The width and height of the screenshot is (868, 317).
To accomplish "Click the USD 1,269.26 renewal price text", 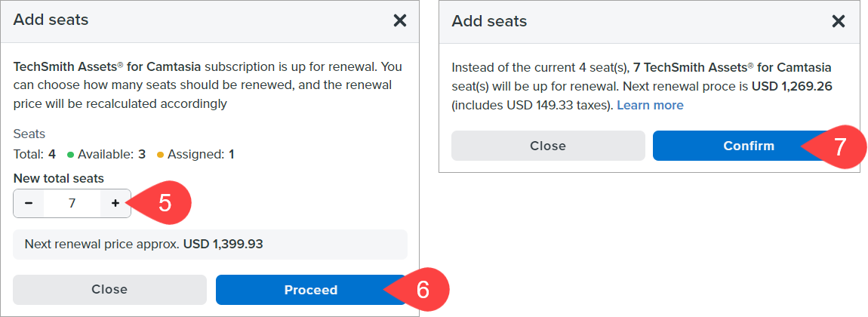I will pyautogui.click(x=792, y=86).
